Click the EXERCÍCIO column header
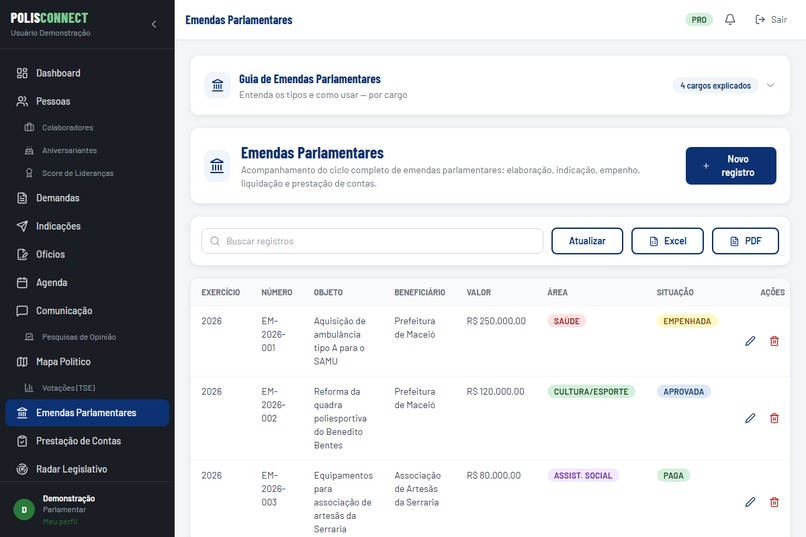 pyautogui.click(x=221, y=292)
